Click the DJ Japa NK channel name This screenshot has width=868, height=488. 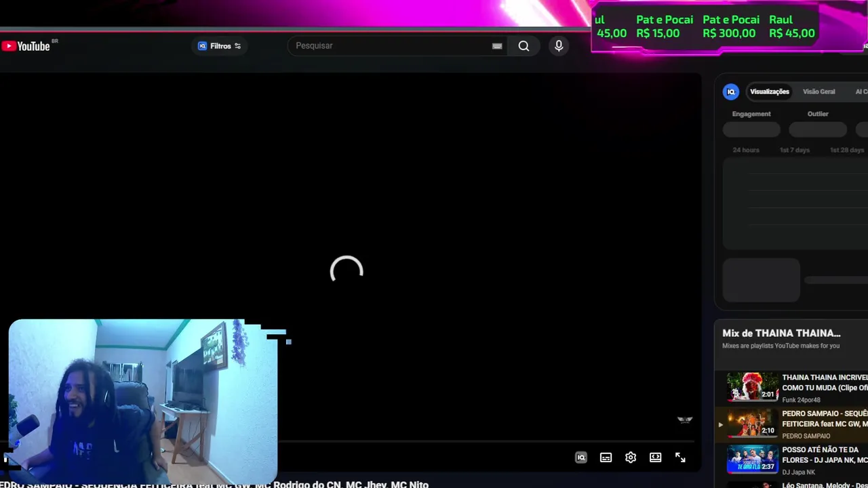[x=799, y=472]
